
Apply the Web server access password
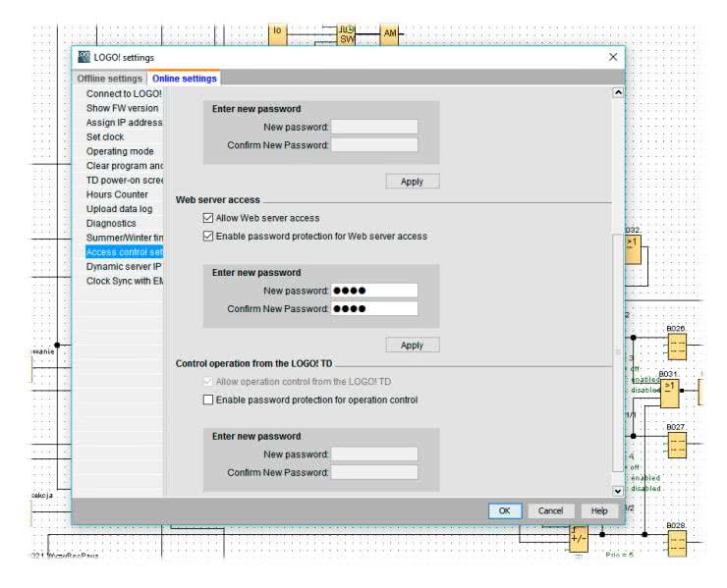point(412,346)
